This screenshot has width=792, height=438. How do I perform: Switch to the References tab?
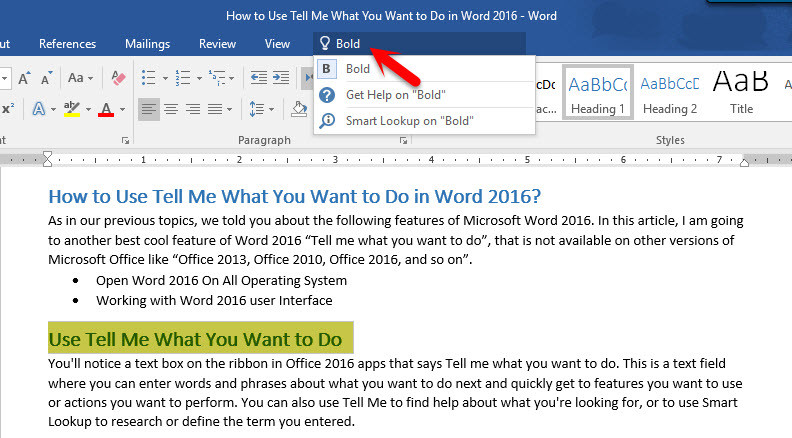67,44
